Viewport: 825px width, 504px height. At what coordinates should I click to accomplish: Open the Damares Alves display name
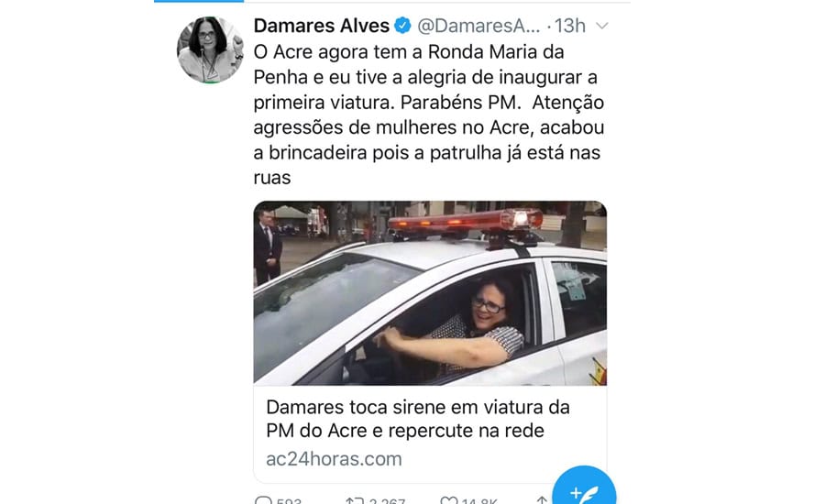coord(322,26)
